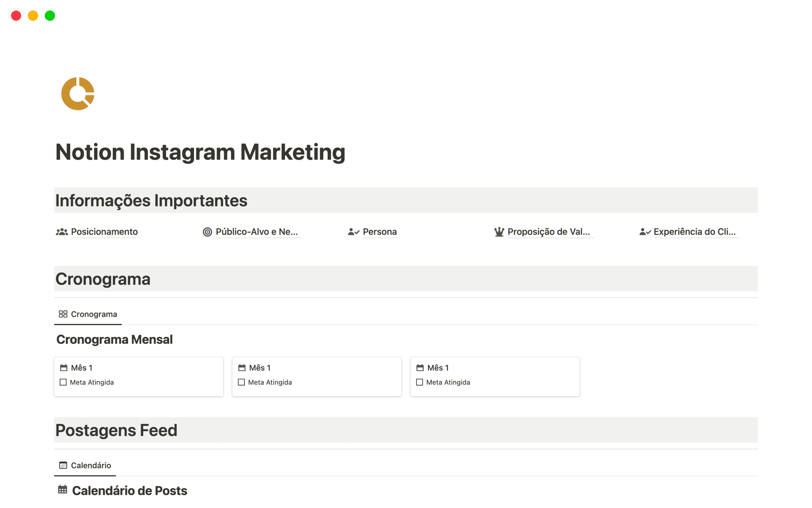Toggle Meta Atingida in the middle Mês 1 card

tap(241, 382)
